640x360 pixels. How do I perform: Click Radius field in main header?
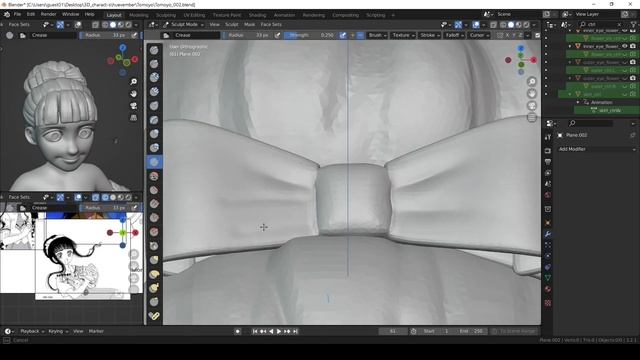tap(248, 36)
